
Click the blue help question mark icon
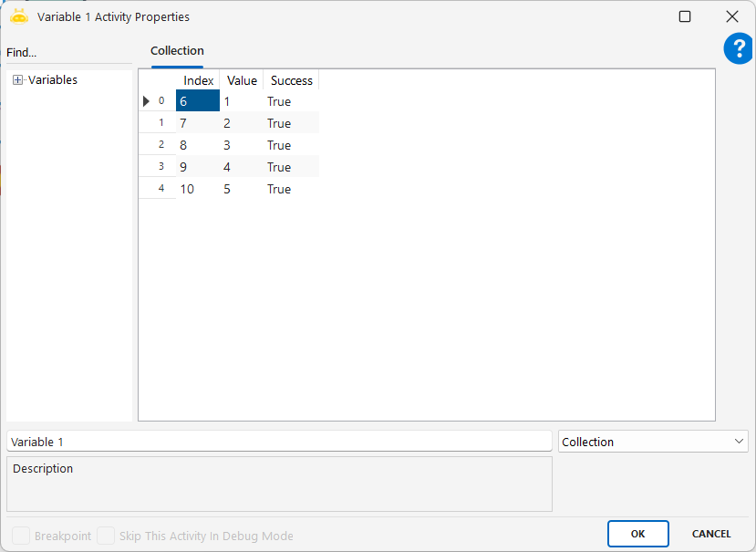[738, 49]
